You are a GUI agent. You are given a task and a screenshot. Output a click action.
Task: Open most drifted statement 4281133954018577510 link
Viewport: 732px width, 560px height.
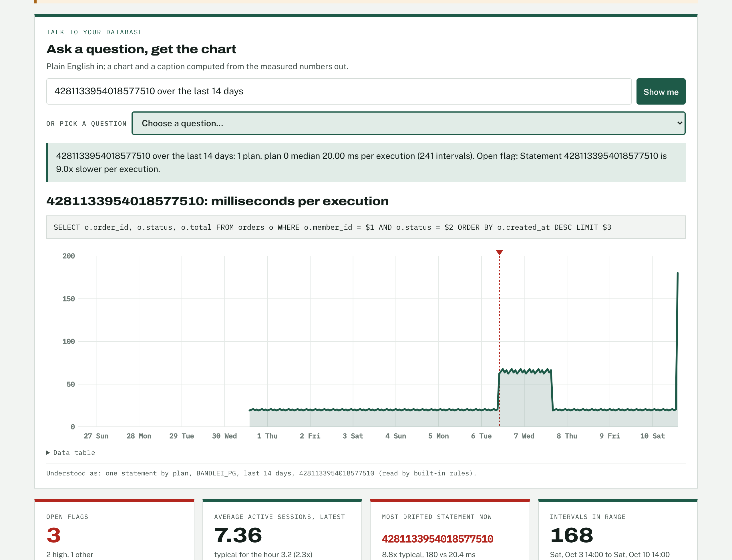tap(437, 539)
